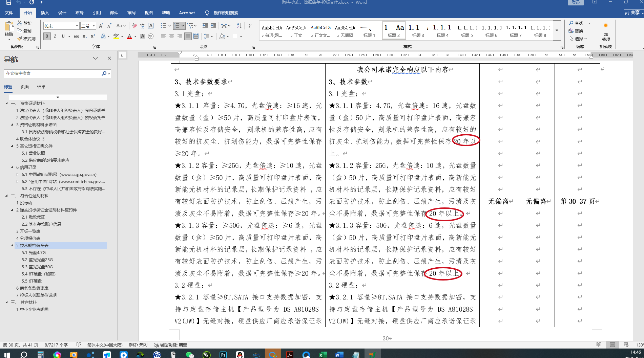Toggle justified paragraph alignment
Viewport: 644px width, 358px height.
pos(188,36)
